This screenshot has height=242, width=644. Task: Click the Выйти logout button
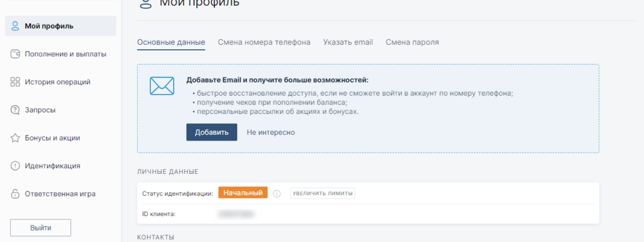pos(41,228)
